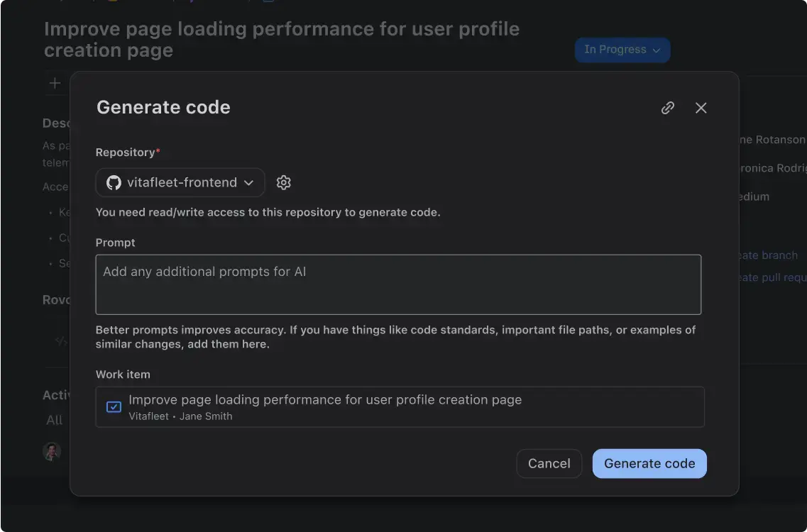Click the chevron arrow beside vitafleet-frontend
Image resolution: width=807 pixels, height=532 pixels.
click(248, 183)
